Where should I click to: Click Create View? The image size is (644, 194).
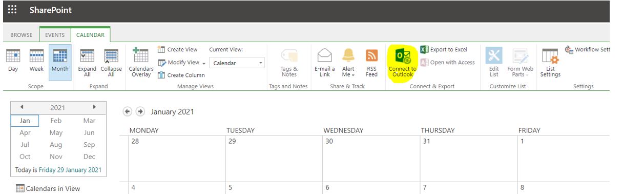177,50
